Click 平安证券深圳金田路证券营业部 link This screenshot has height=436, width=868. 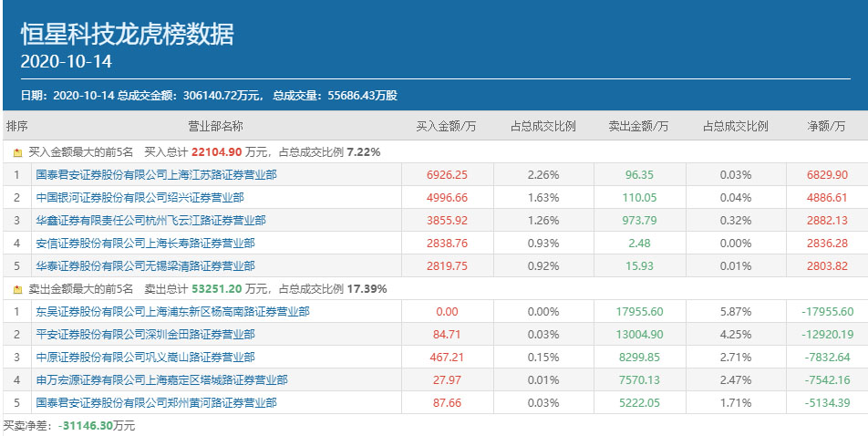(145, 334)
